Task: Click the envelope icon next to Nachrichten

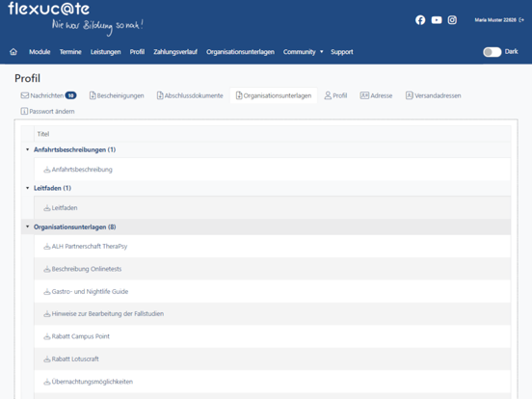Action: 25,95
